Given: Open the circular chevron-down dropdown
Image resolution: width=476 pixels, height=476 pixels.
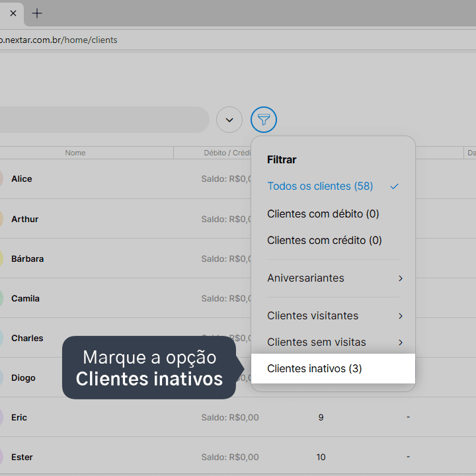Looking at the screenshot, I should 229,120.
